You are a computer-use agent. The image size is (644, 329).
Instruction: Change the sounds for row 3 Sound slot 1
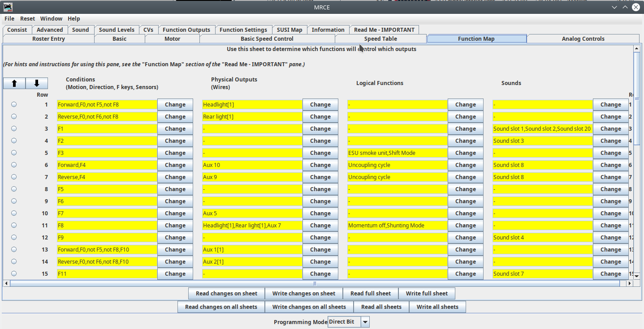pos(611,129)
